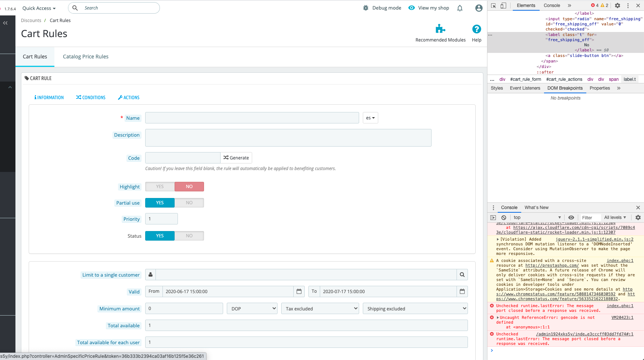Click the Discounts breadcrumb link

click(x=31, y=21)
